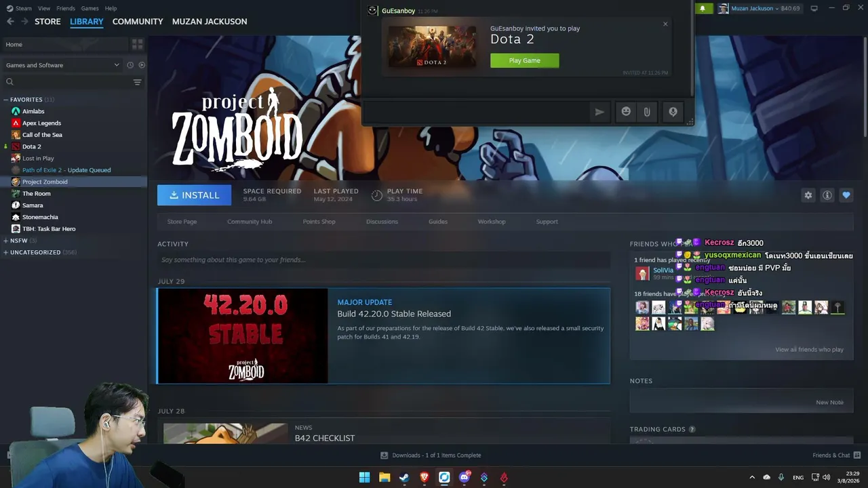Image resolution: width=868 pixels, height=488 pixels.
Task: Open the Help menu
Action: pos(111,8)
